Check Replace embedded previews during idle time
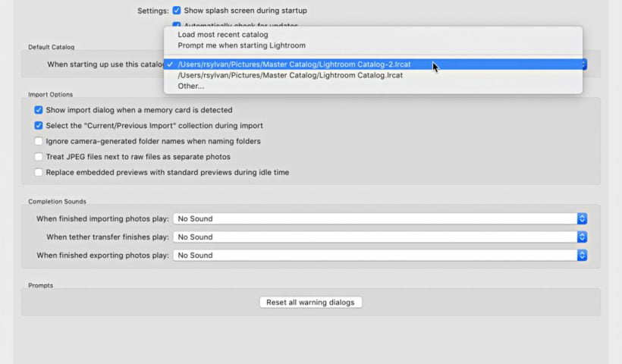 pyautogui.click(x=39, y=172)
